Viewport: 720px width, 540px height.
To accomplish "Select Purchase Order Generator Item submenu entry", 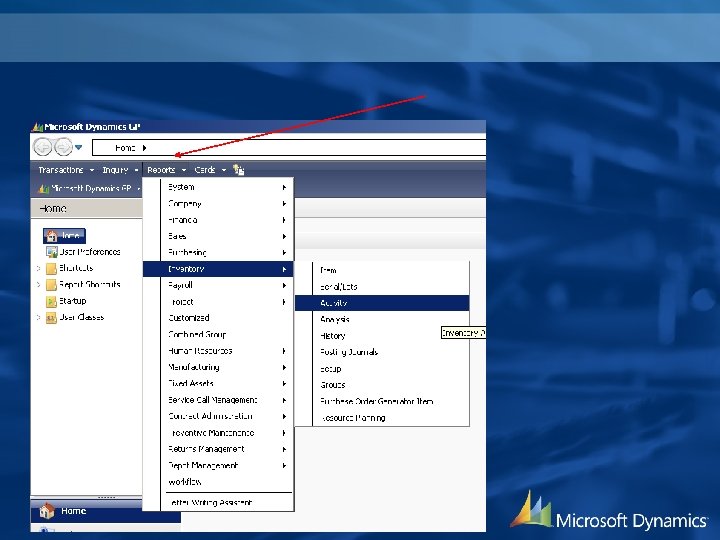I will [382, 401].
